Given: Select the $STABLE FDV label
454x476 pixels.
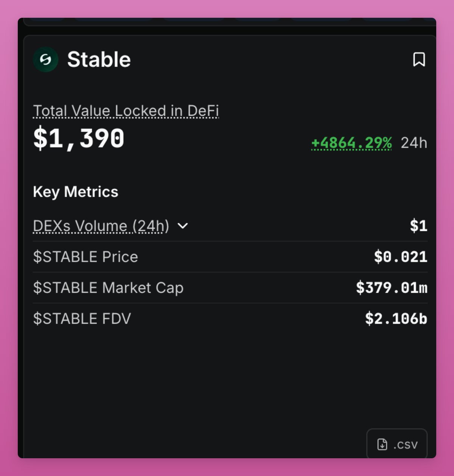Looking at the screenshot, I should [x=82, y=319].
